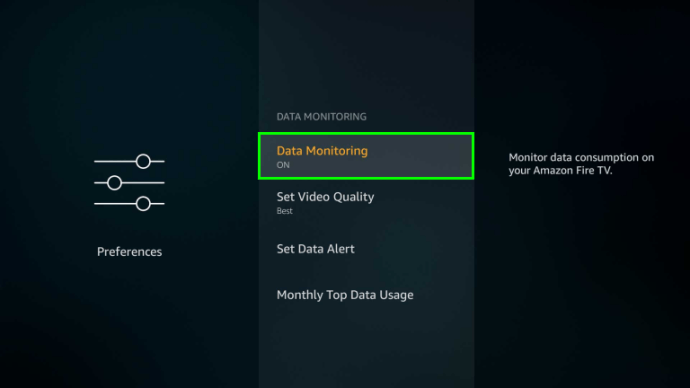Open Monthly Top Data Usage
Viewport: 690px width, 388px height.
(366, 295)
